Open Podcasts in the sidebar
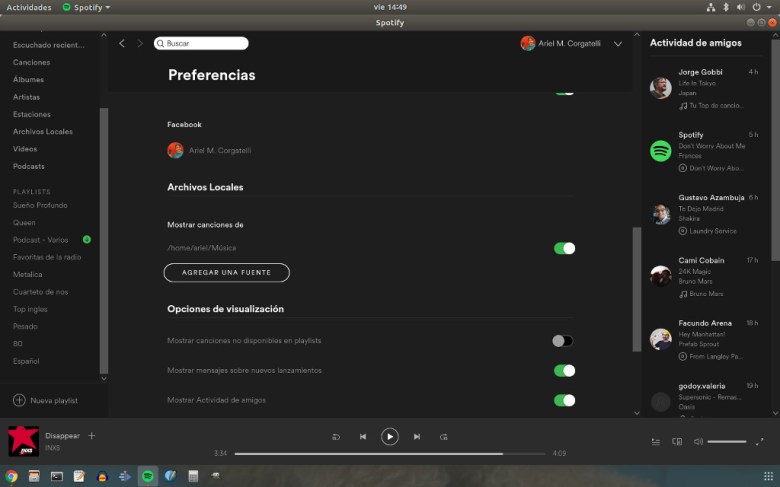Viewport: 780px width, 487px height. [29, 166]
